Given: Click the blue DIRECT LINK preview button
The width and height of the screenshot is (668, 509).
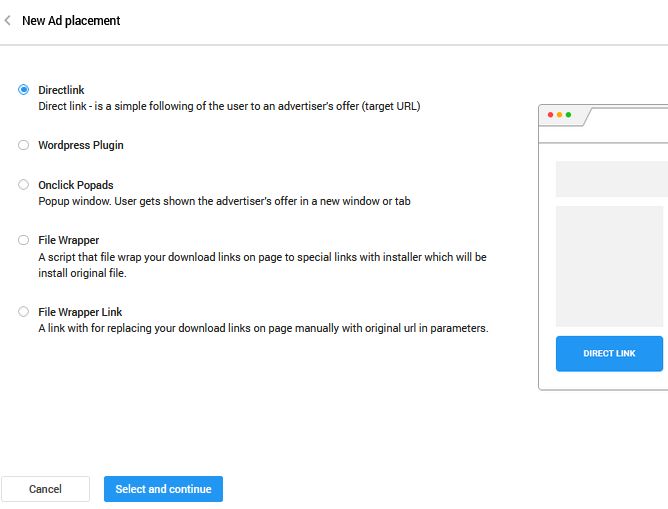Looking at the screenshot, I should (x=609, y=354).
